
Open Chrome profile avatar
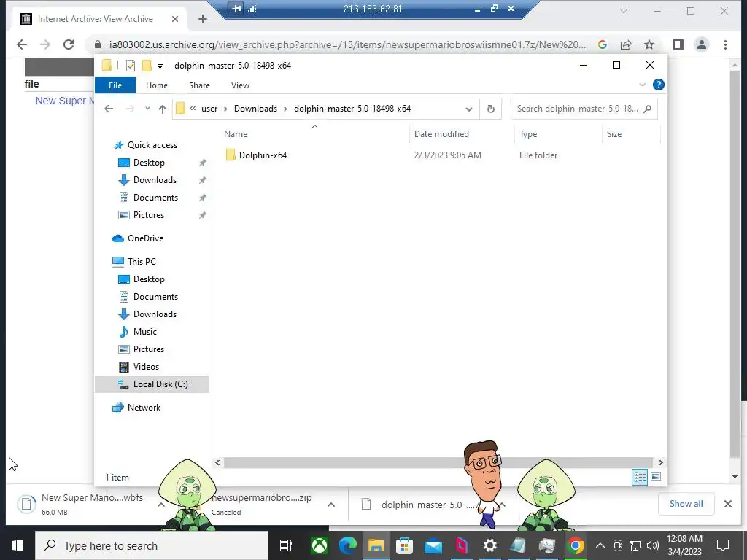click(x=701, y=44)
